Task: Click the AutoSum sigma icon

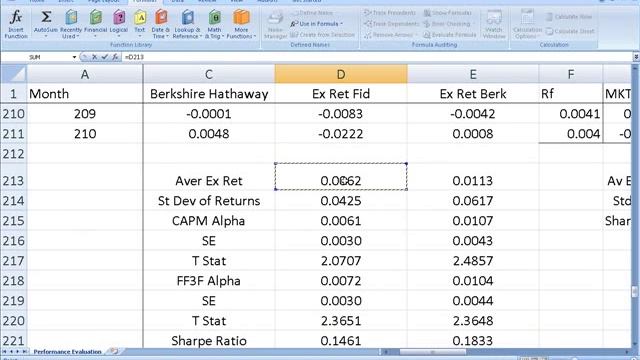Action: click(x=46, y=17)
